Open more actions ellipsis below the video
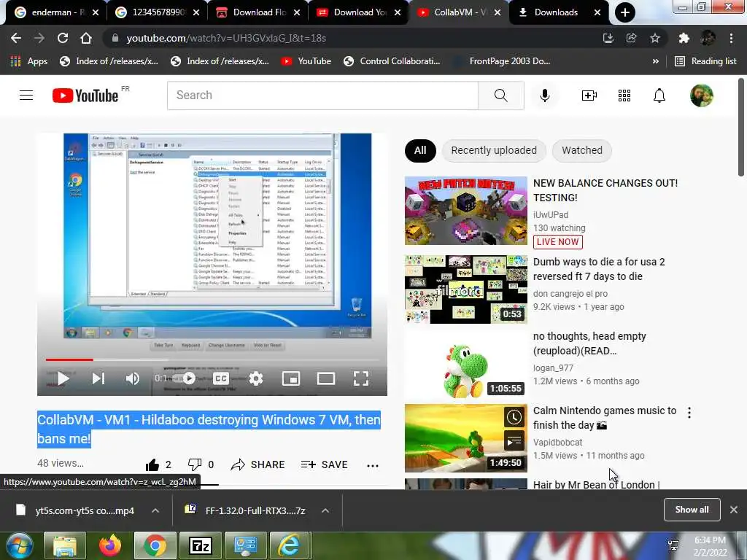 click(373, 465)
